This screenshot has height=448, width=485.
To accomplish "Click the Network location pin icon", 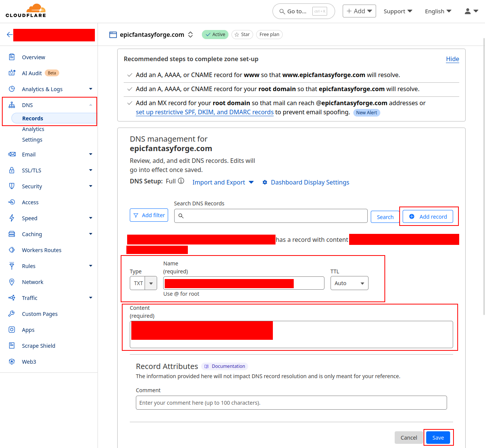I will [12, 282].
